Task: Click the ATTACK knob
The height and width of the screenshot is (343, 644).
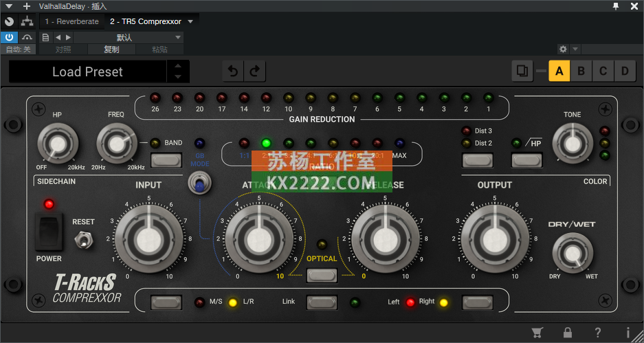Action: 258,239
